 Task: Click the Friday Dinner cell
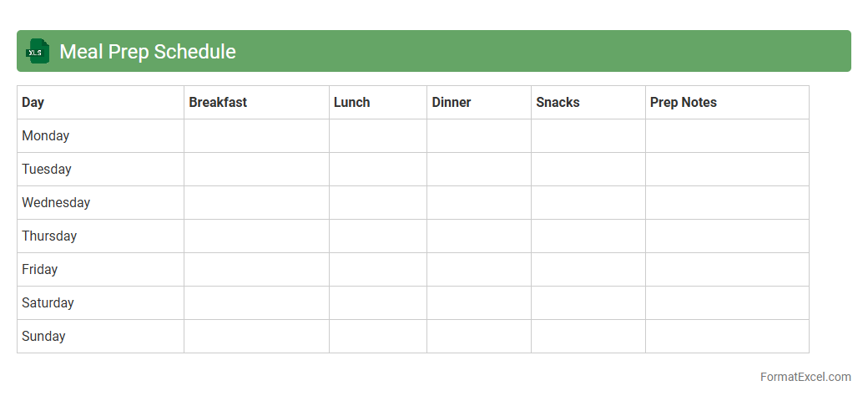click(x=478, y=269)
